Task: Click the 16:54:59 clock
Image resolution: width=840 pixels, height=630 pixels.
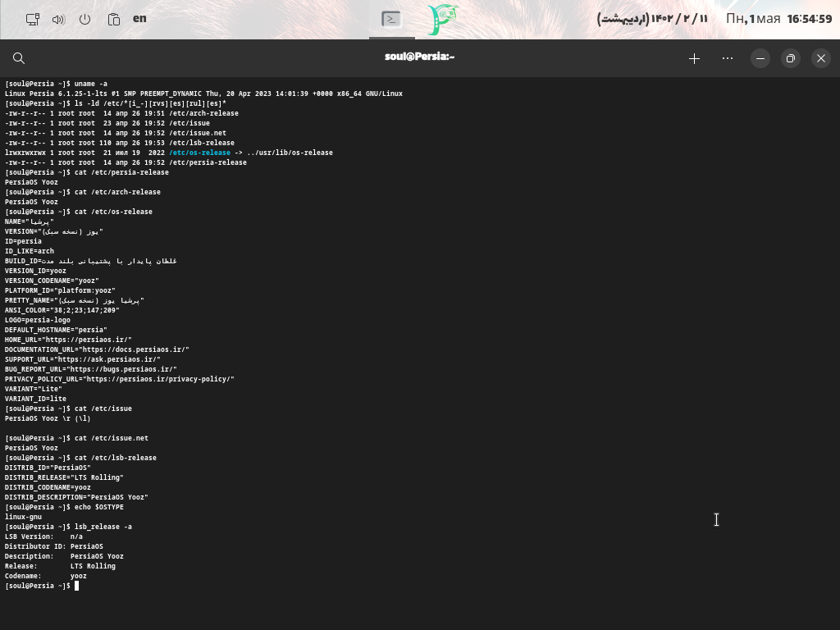Action: coord(810,20)
